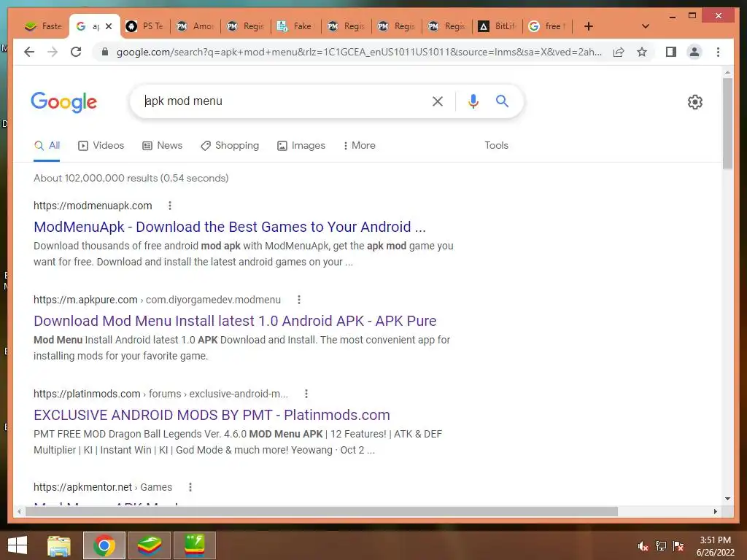Click the https://modmenuapk.com URL
The height and width of the screenshot is (560, 747).
coord(93,206)
